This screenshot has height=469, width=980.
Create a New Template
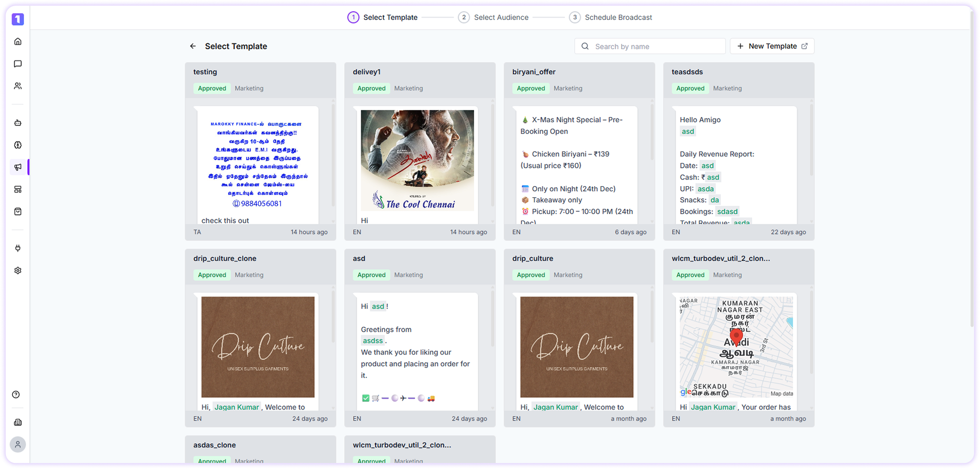pyautogui.click(x=772, y=46)
